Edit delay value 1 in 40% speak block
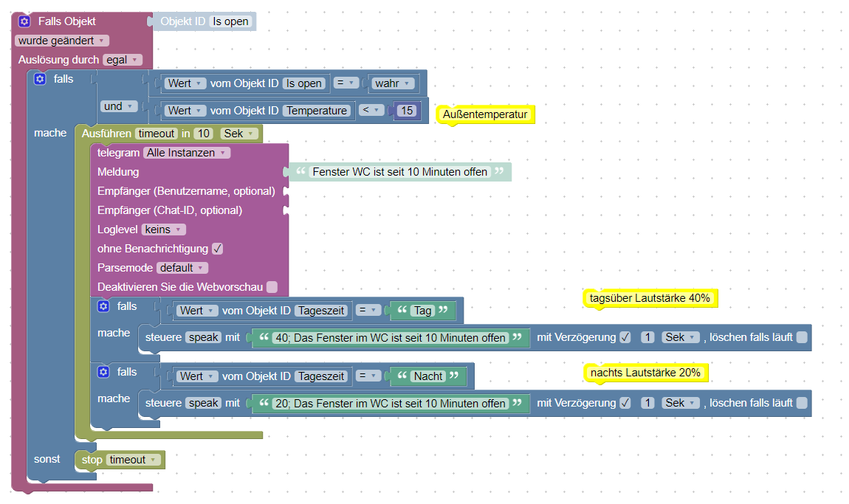Image resolution: width=849 pixels, height=504 pixels. (x=647, y=337)
